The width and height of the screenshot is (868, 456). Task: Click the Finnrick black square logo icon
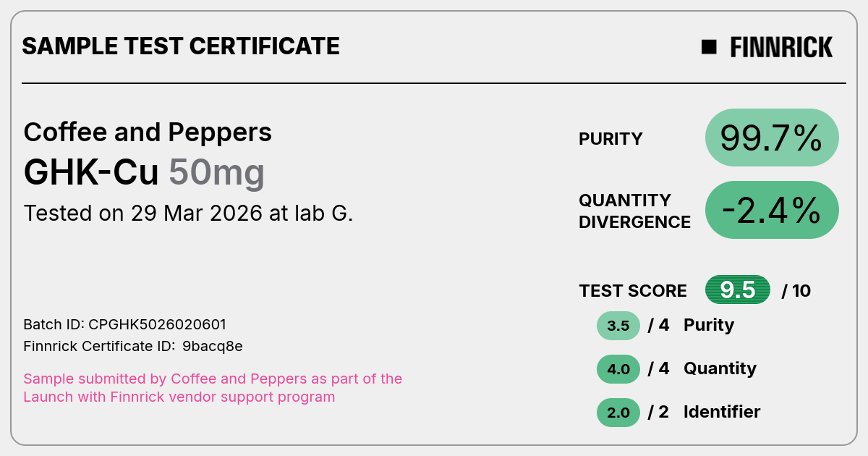(x=709, y=47)
